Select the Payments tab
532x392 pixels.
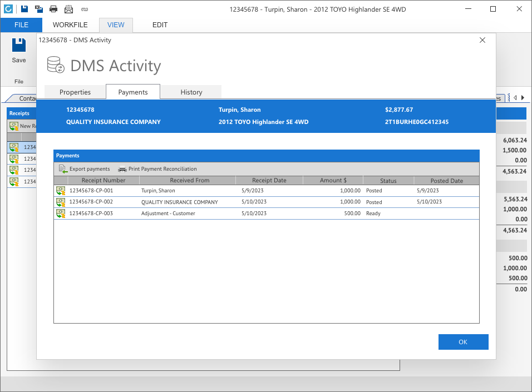point(133,92)
